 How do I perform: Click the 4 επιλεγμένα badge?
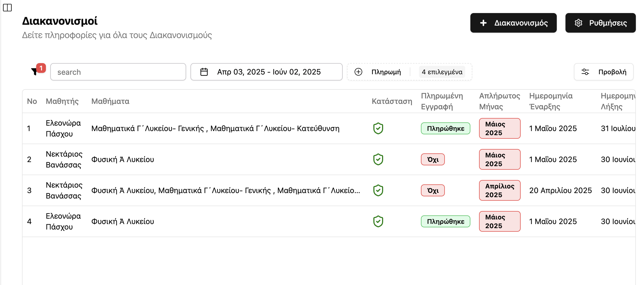click(x=442, y=72)
